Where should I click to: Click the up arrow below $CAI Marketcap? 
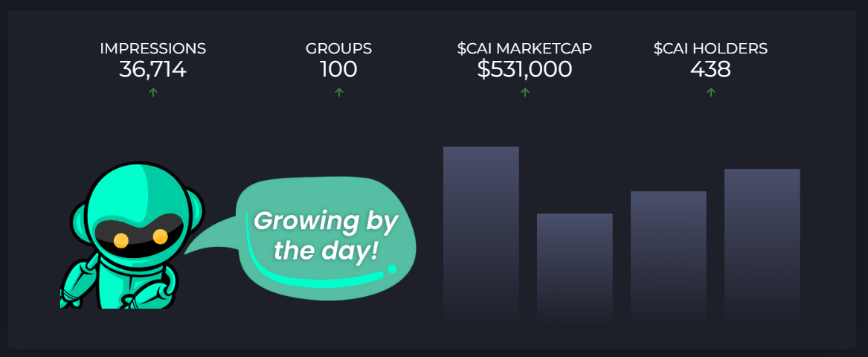click(x=525, y=92)
